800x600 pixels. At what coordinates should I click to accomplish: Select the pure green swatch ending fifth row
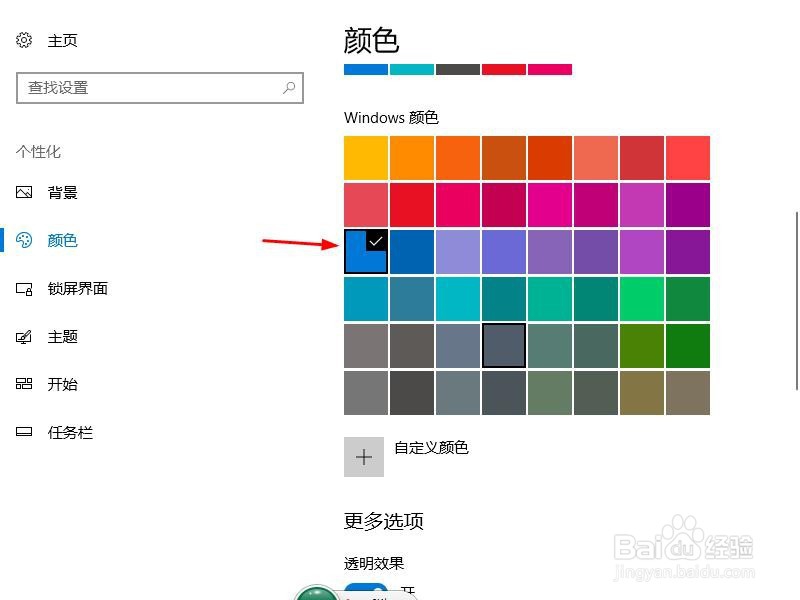pos(688,345)
